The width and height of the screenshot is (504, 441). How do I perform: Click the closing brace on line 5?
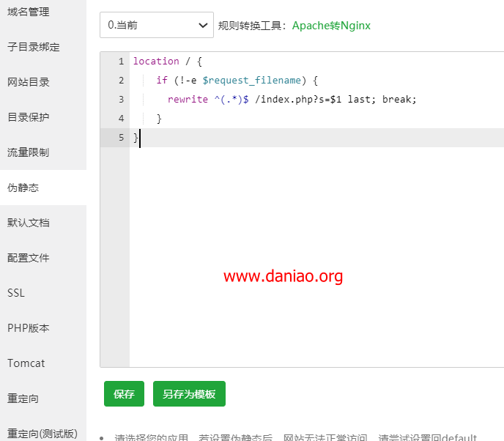coord(136,138)
